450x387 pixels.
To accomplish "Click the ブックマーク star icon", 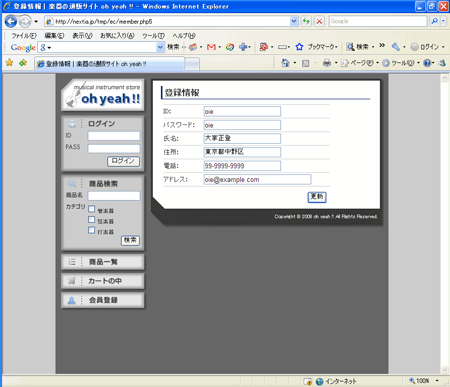I will coord(299,47).
